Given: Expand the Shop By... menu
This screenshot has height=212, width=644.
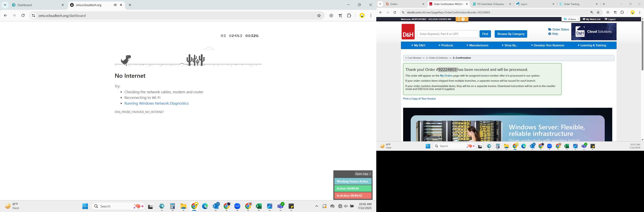Looking at the screenshot, I should (x=510, y=46).
